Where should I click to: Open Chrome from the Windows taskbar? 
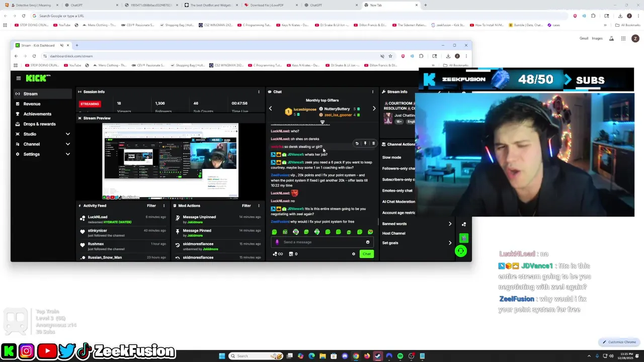(x=356, y=356)
